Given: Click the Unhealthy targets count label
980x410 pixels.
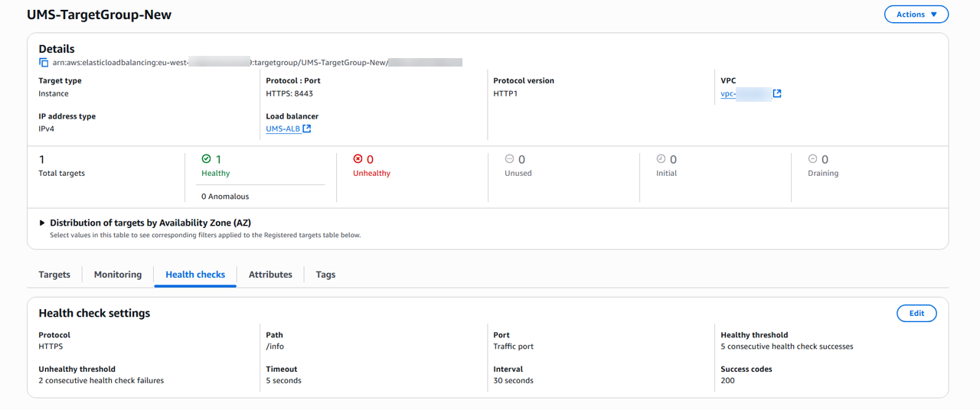Looking at the screenshot, I should tap(371, 174).
